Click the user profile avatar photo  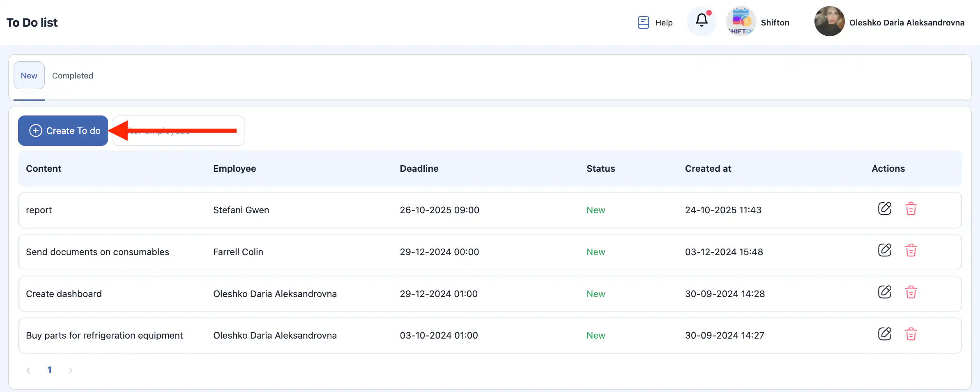pos(829,21)
